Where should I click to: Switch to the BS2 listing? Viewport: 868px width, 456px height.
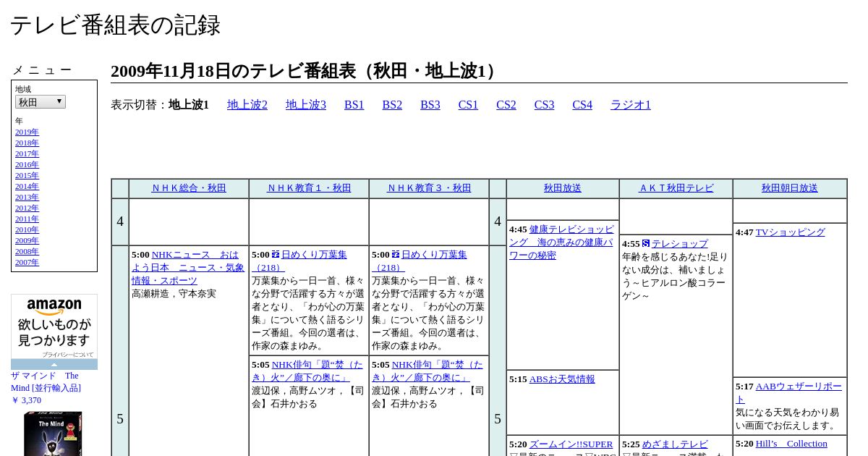pyautogui.click(x=392, y=105)
